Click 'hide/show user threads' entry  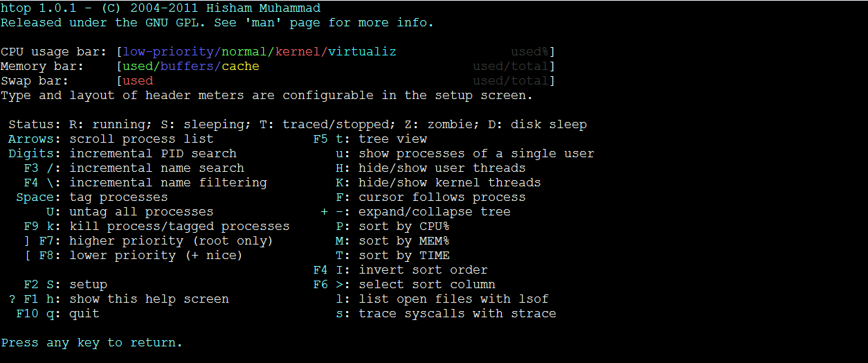coord(442,168)
